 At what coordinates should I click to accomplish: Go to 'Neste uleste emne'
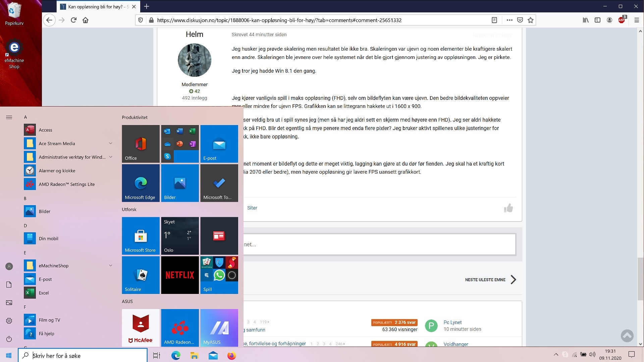pyautogui.click(x=491, y=280)
